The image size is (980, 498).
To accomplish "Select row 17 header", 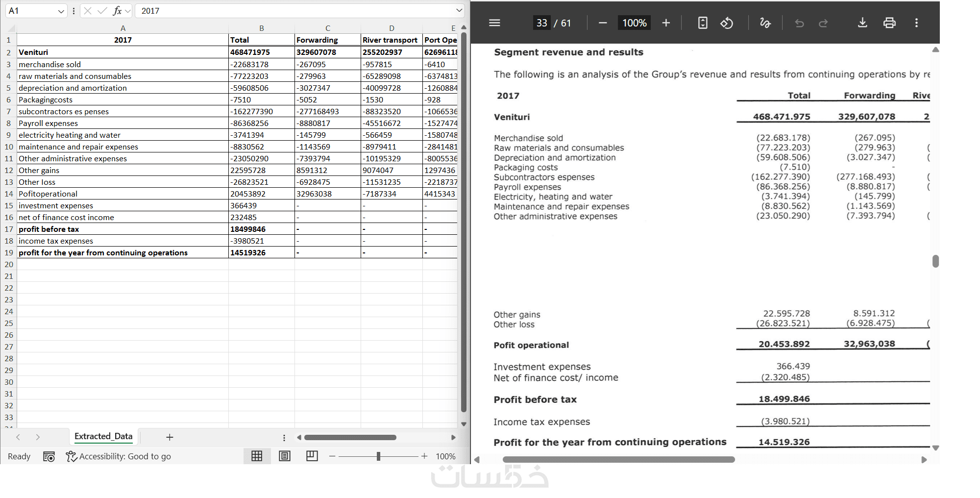I will [x=9, y=229].
